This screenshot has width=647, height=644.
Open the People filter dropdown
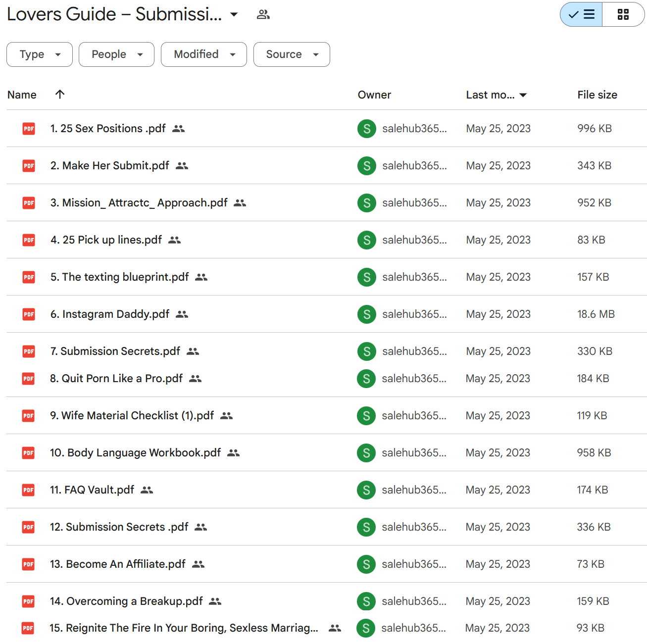pos(116,54)
